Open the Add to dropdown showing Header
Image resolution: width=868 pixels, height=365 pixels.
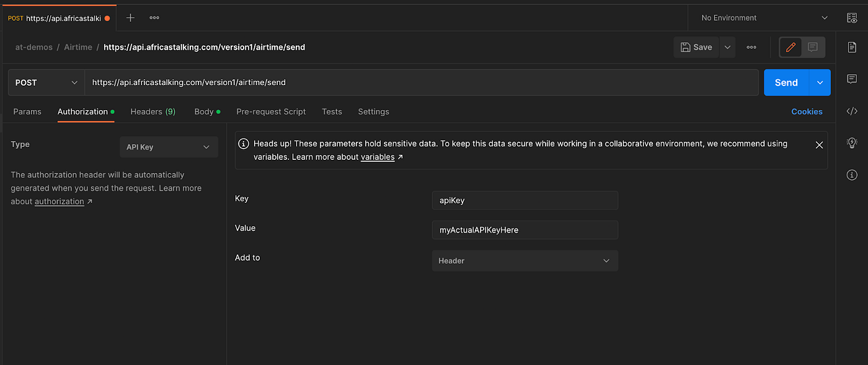pos(525,260)
